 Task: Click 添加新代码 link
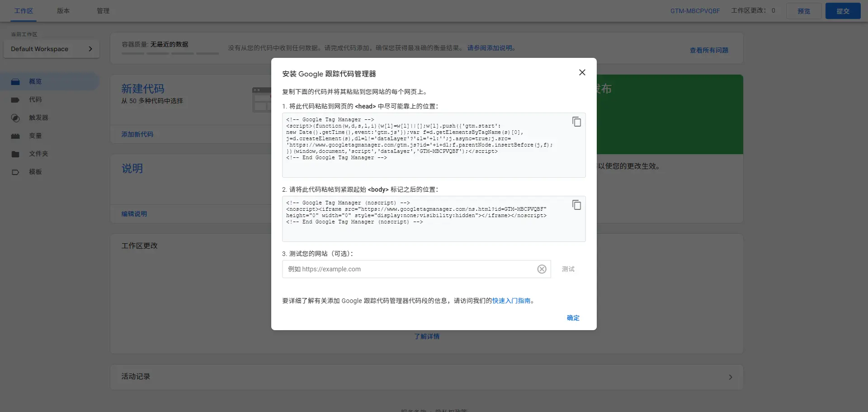tap(137, 134)
